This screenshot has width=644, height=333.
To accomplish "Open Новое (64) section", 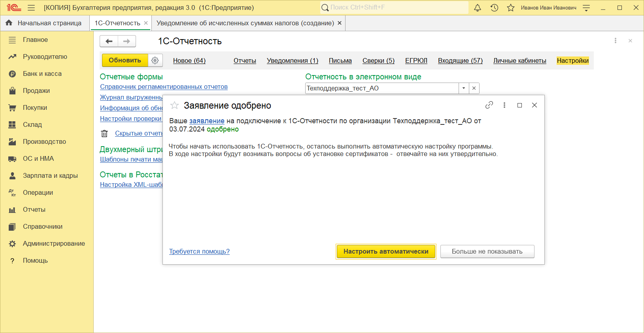I will (189, 60).
